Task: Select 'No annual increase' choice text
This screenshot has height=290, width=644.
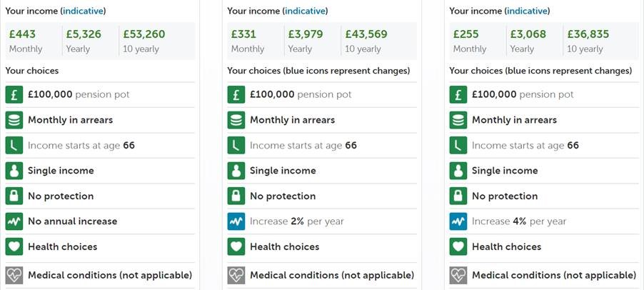Action: [72, 221]
